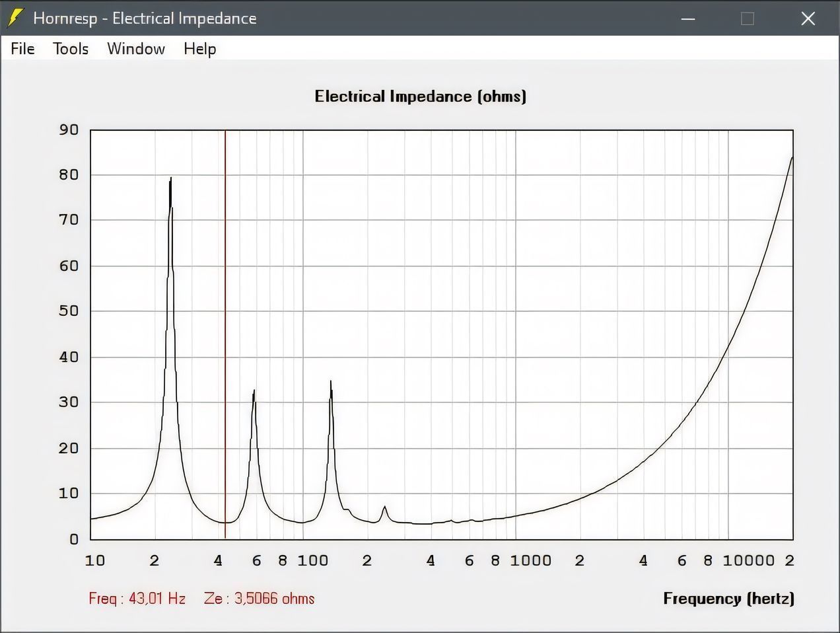Close the Electrical Impedance window
This screenshot has width=840, height=633.
coord(808,19)
